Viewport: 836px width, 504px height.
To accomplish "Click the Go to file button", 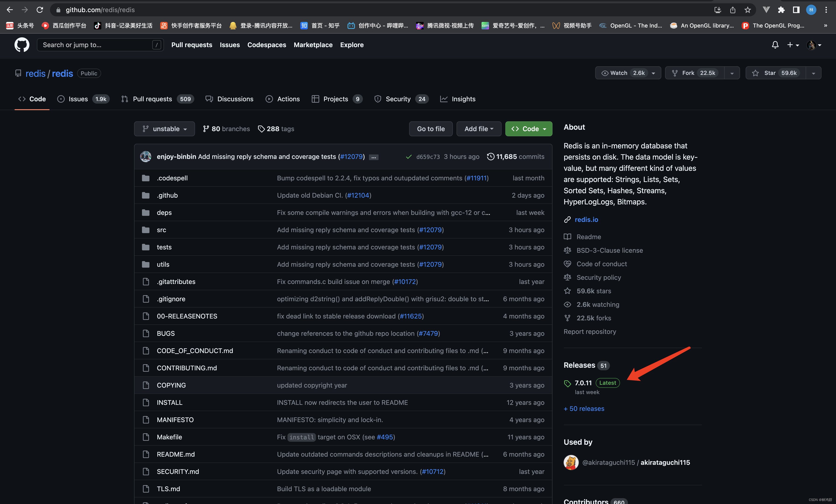I will 431,129.
